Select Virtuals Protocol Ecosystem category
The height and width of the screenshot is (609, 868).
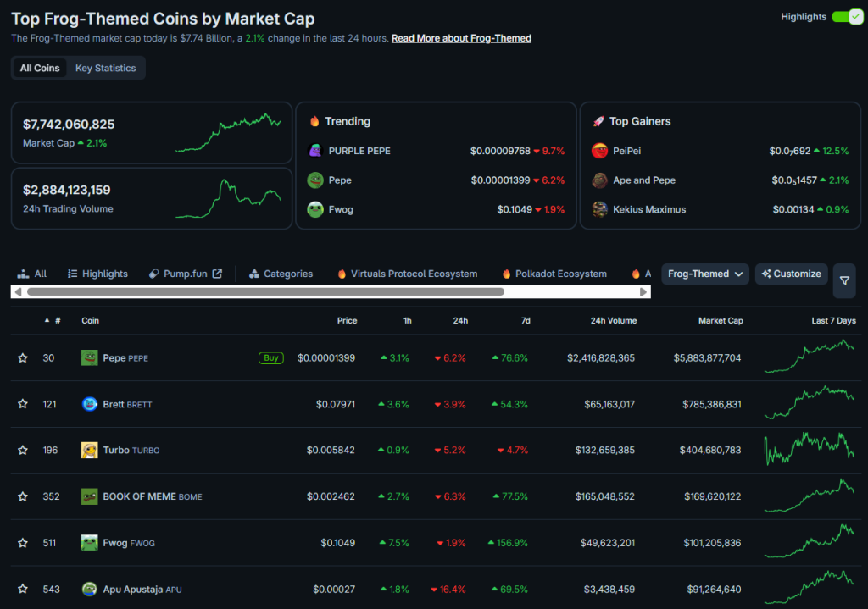pos(407,274)
